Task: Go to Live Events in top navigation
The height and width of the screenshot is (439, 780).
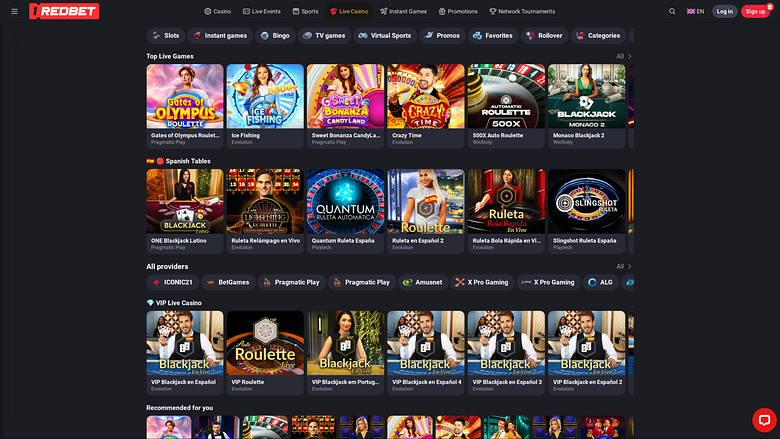Action: pyautogui.click(x=262, y=11)
